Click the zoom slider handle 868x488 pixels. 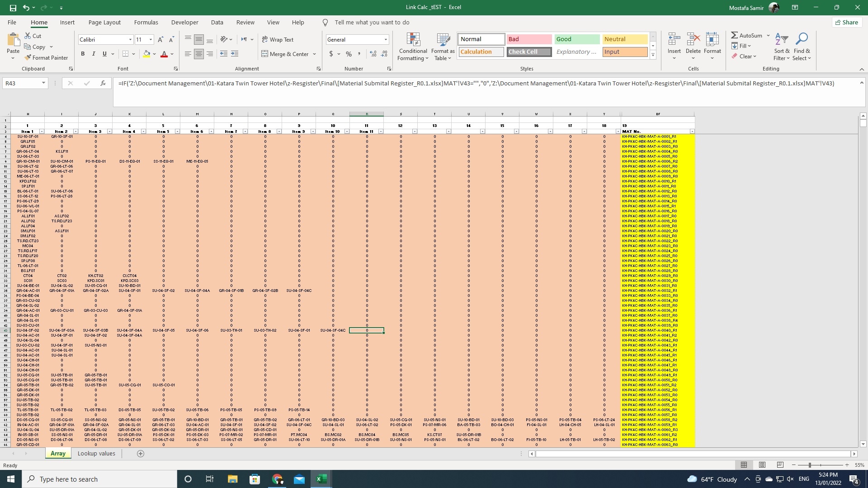[x=810, y=465]
